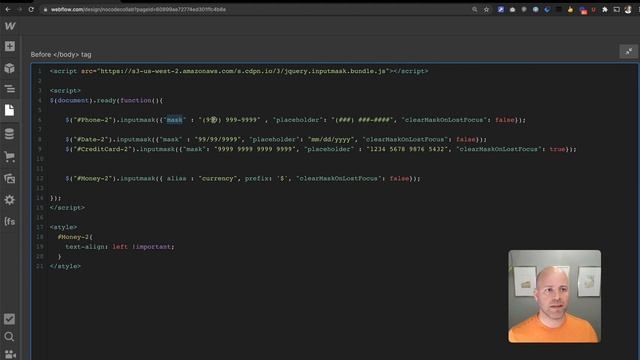Click the thumbs-up extension icon

[x=570, y=9]
